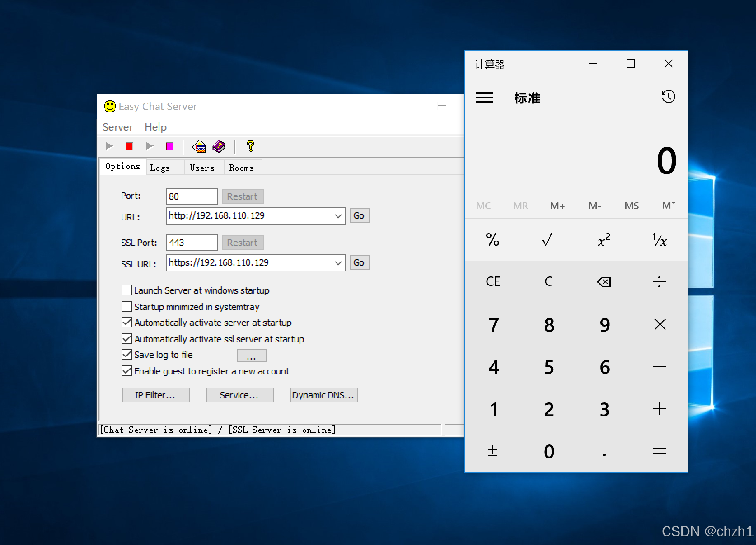
Task: Open the Help menu
Action: click(156, 127)
